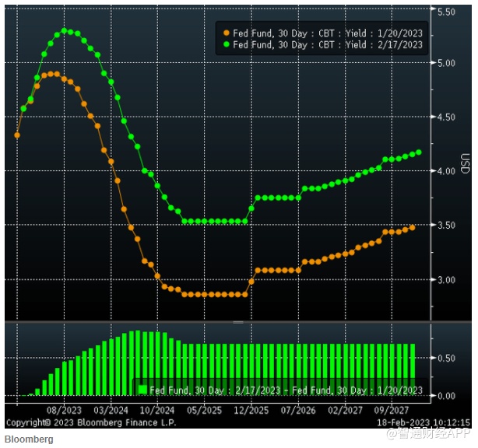The width and height of the screenshot is (478, 448).
Task: Click the 08/2023 x-axis date label
Action: tap(64, 411)
